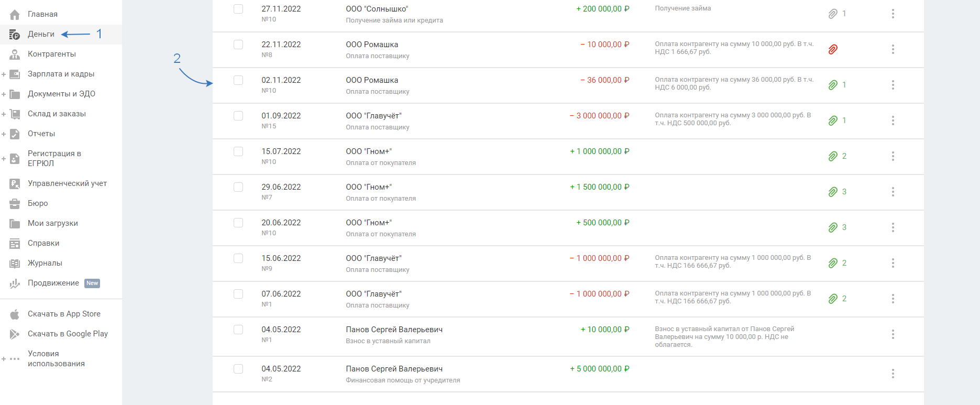The width and height of the screenshot is (980, 405).
Task: Click the Google Play icon
Action: (15, 334)
